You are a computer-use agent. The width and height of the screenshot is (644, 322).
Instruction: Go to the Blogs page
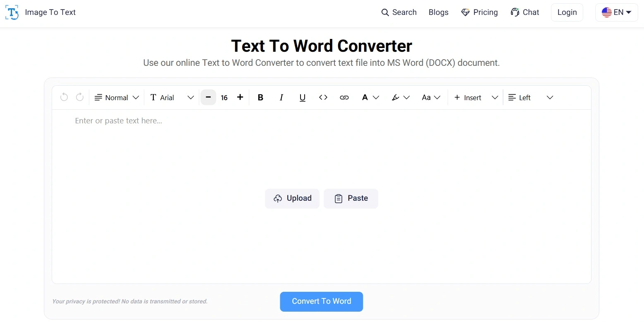point(439,12)
